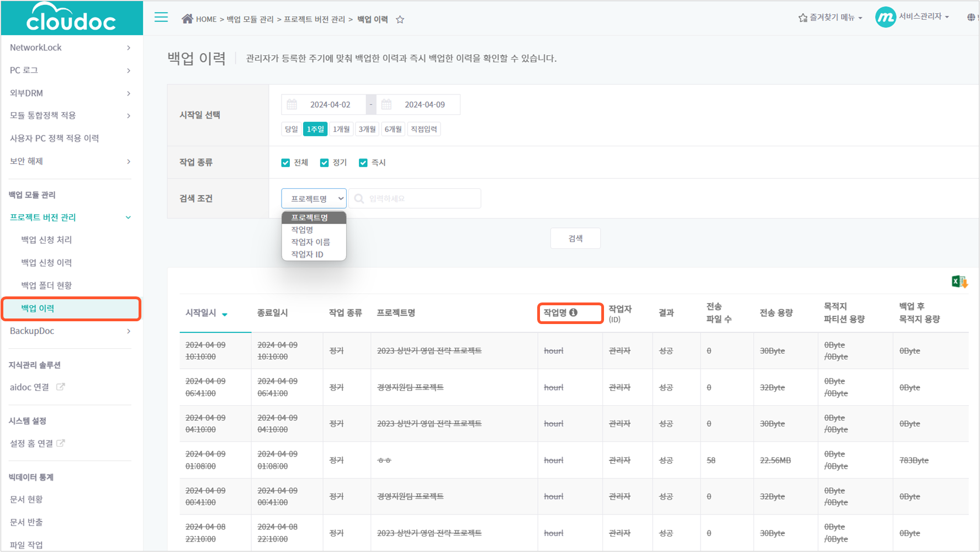Screen dimensions: 980x552
Task: Click the 설정 홈 연결 external link icon
Action: point(61,443)
